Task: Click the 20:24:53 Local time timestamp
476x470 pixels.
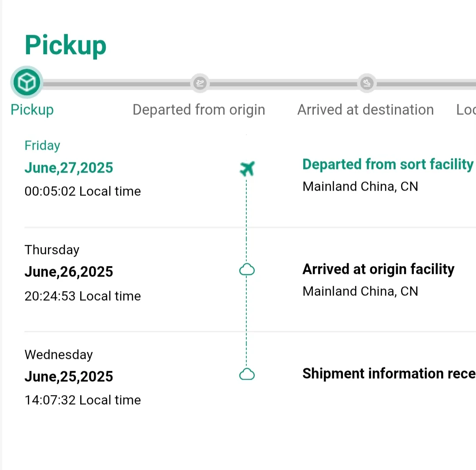Action: pyautogui.click(x=83, y=296)
